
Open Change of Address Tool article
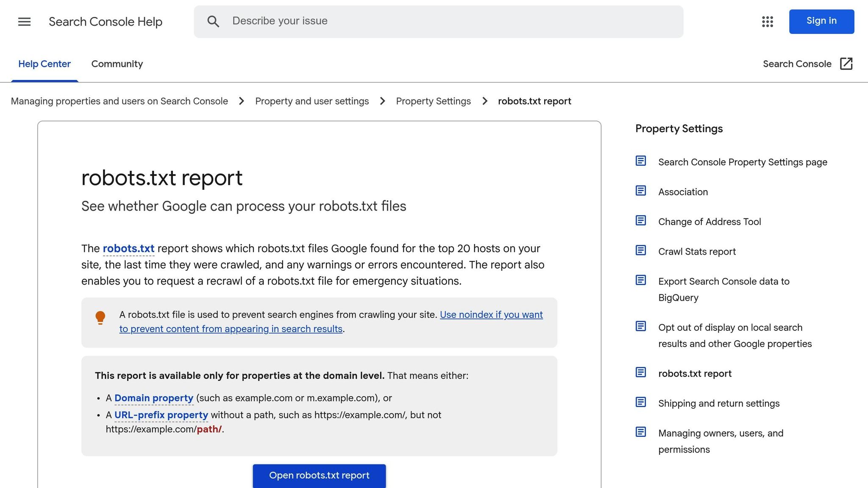point(709,222)
